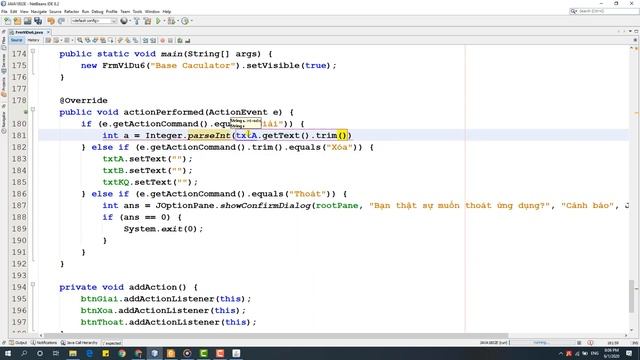
Task: Select the FrmViDu6.java editor tab
Action: click(x=29, y=32)
